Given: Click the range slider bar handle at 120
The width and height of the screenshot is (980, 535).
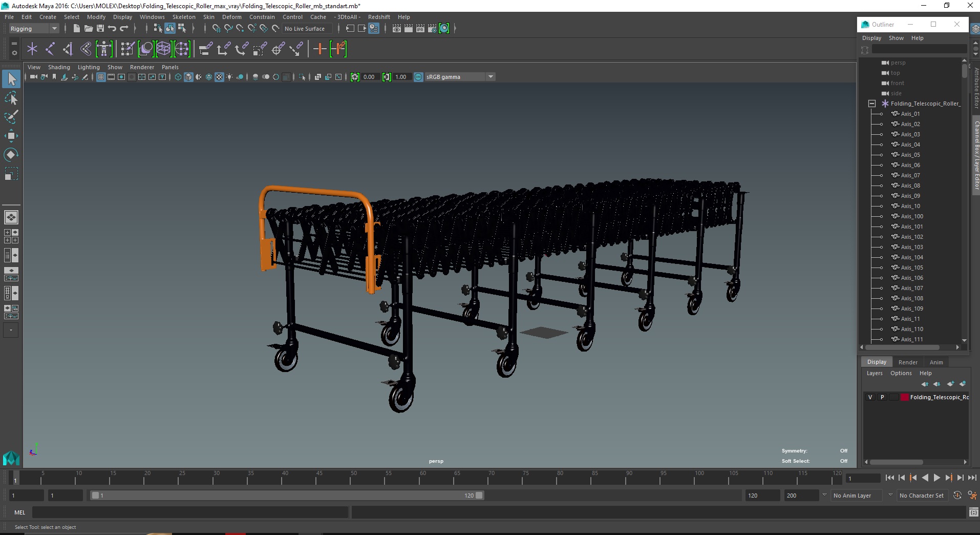Looking at the screenshot, I should point(479,496).
